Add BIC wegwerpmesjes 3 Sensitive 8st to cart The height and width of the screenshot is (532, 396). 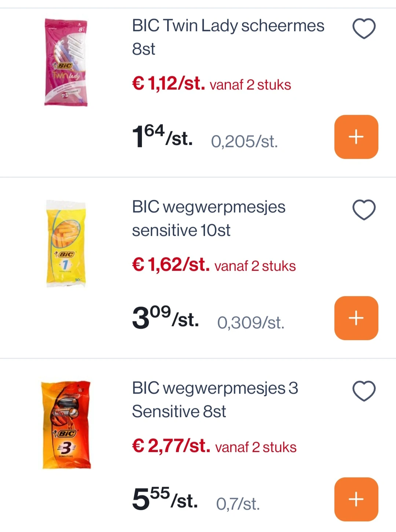(x=356, y=499)
